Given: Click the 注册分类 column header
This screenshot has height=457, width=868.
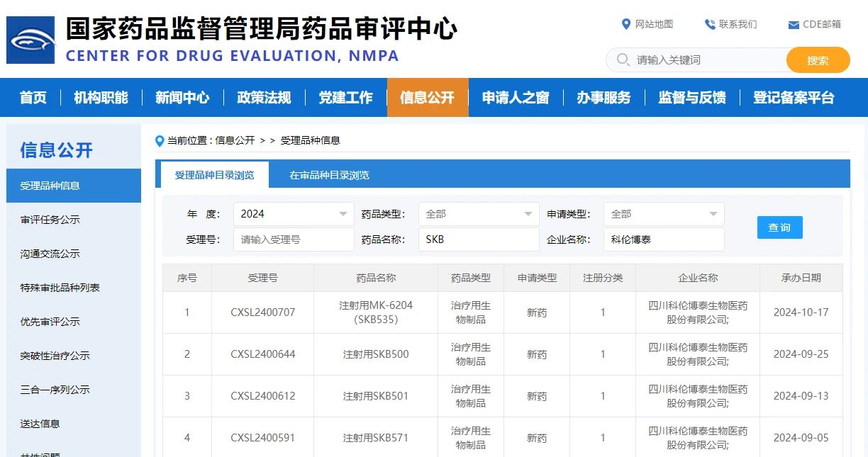Looking at the screenshot, I should click(603, 278).
